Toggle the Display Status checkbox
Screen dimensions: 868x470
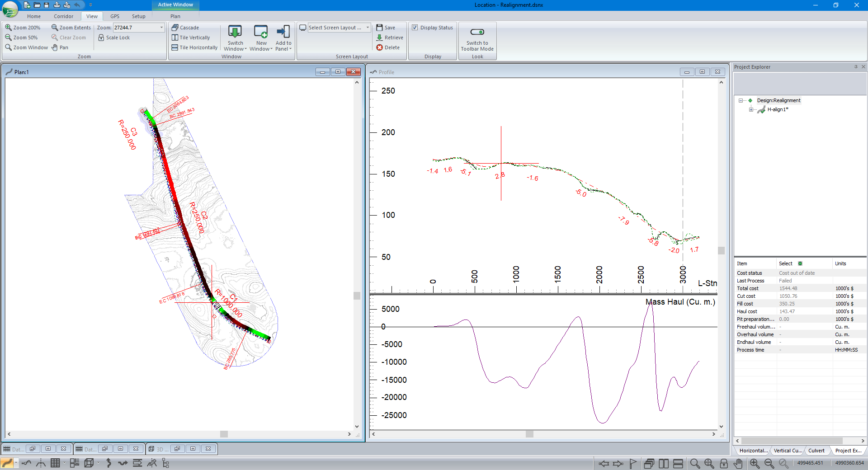(415, 28)
